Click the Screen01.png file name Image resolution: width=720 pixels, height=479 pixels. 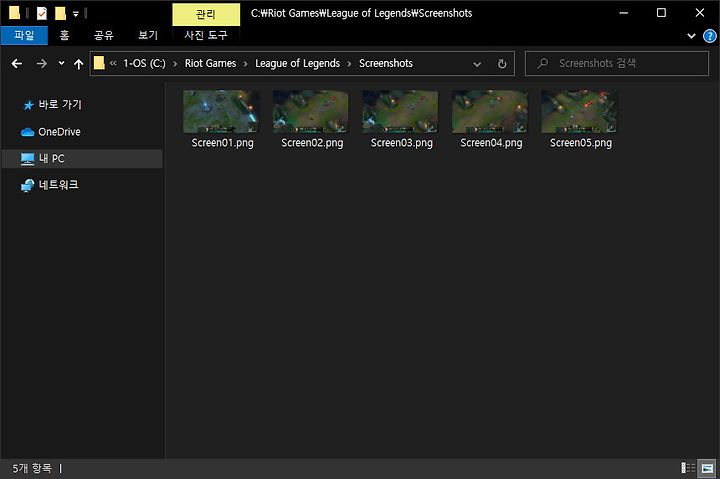tap(223, 143)
